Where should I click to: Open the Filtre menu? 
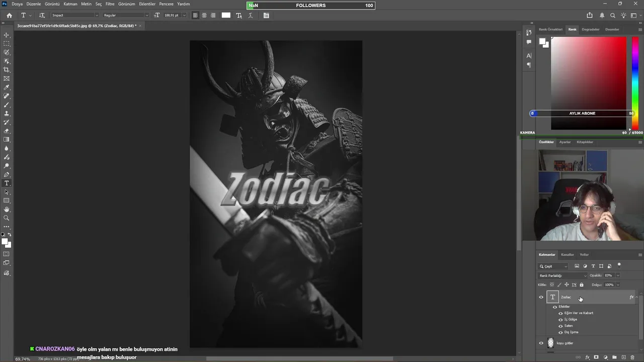(x=110, y=4)
